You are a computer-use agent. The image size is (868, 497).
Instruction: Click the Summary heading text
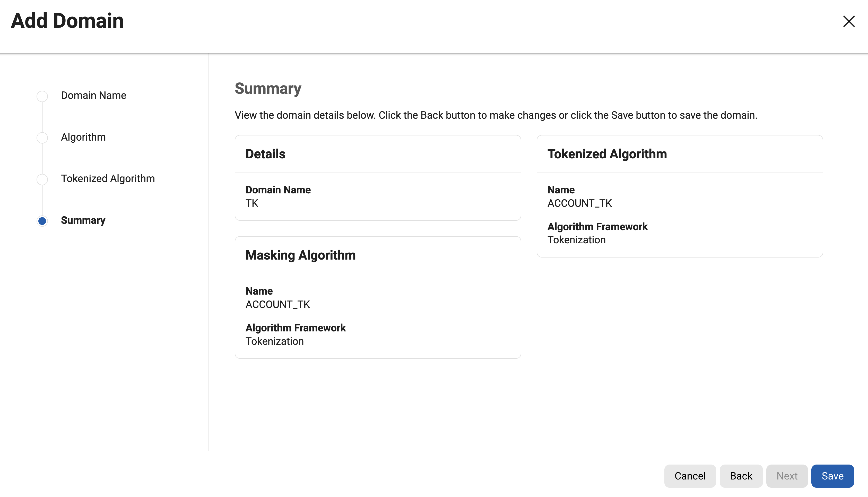click(268, 88)
